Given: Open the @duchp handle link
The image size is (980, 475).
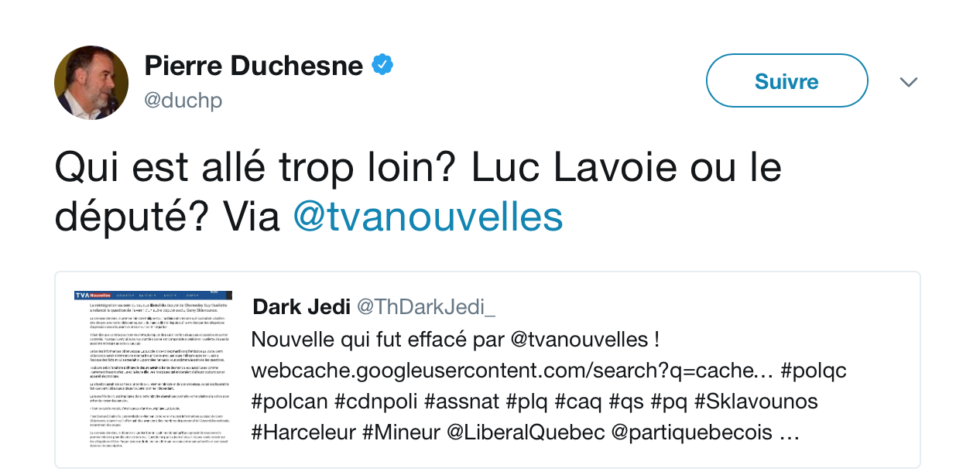Looking at the screenshot, I should (x=183, y=101).
